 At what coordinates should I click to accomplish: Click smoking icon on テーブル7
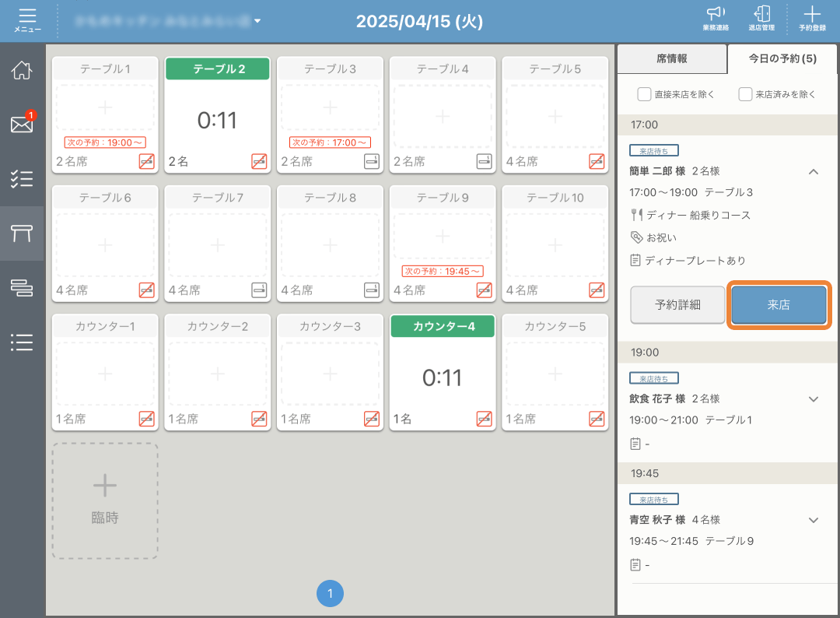259,290
